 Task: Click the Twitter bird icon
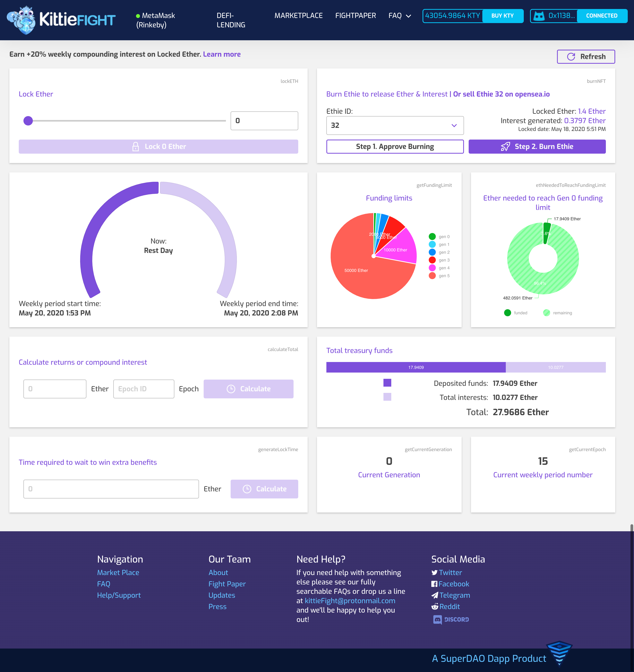[434, 573]
